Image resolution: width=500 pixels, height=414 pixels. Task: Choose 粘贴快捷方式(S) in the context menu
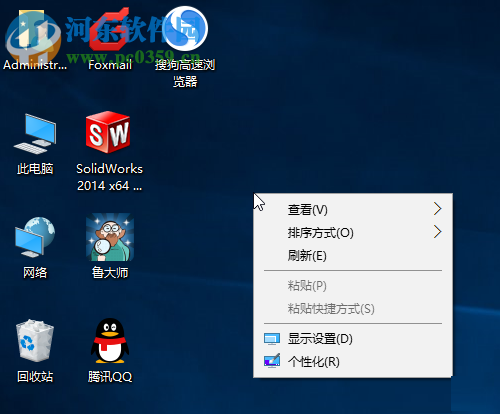click(353, 308)
